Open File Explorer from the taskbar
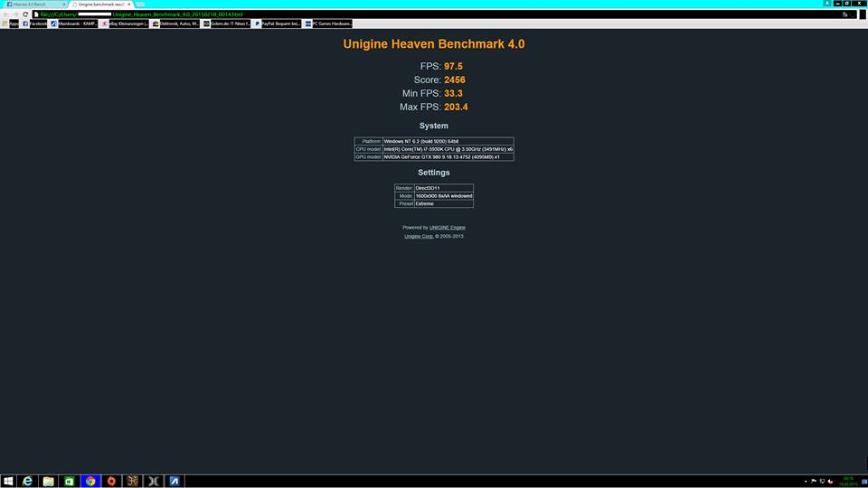 pyautogui.click(x=48, y=481)
